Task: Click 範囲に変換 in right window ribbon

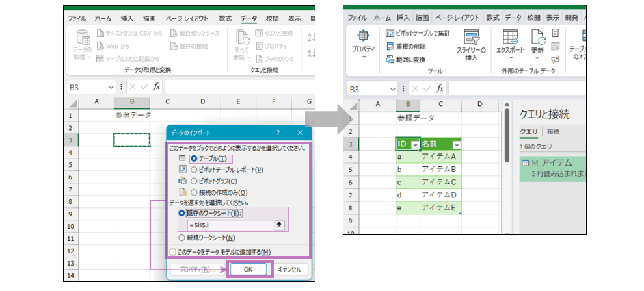Action: 407,60
